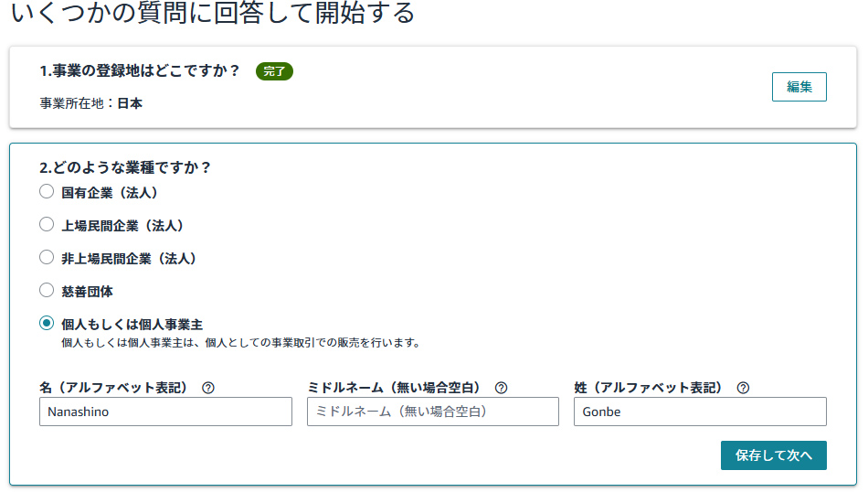Click the empty ミドルネーム input field

(x=433, y=412)
